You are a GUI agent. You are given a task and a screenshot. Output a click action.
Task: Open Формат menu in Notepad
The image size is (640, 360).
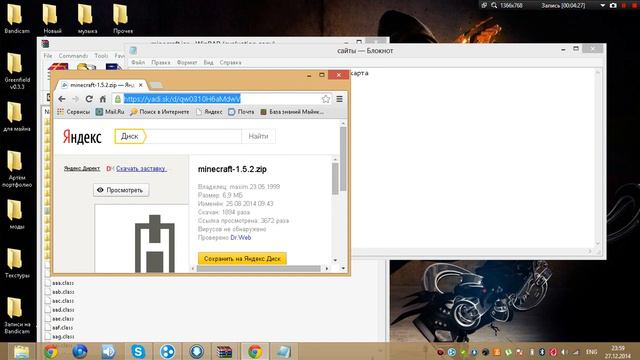click(187, 62)
